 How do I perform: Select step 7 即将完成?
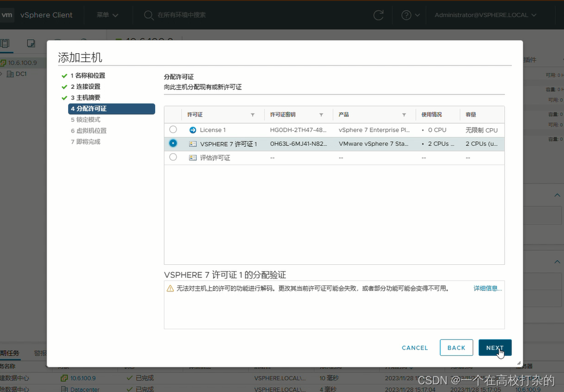pyautogui.click(x=86, y=142)
